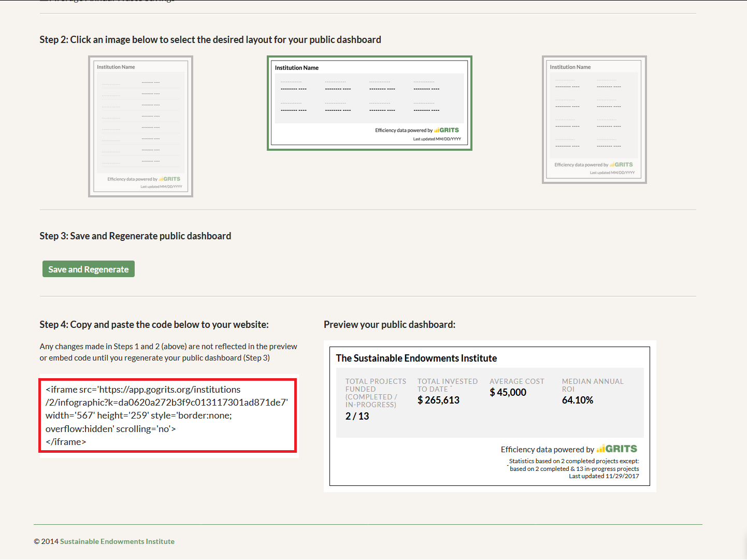Select the narrow single-column dashboard layout thumbnail

140,126
